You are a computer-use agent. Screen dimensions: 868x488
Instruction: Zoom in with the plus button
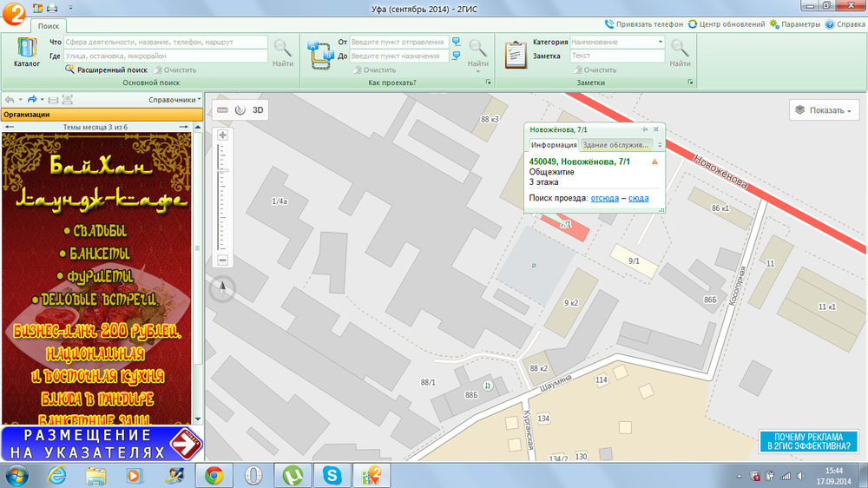[x=222, y=135]
